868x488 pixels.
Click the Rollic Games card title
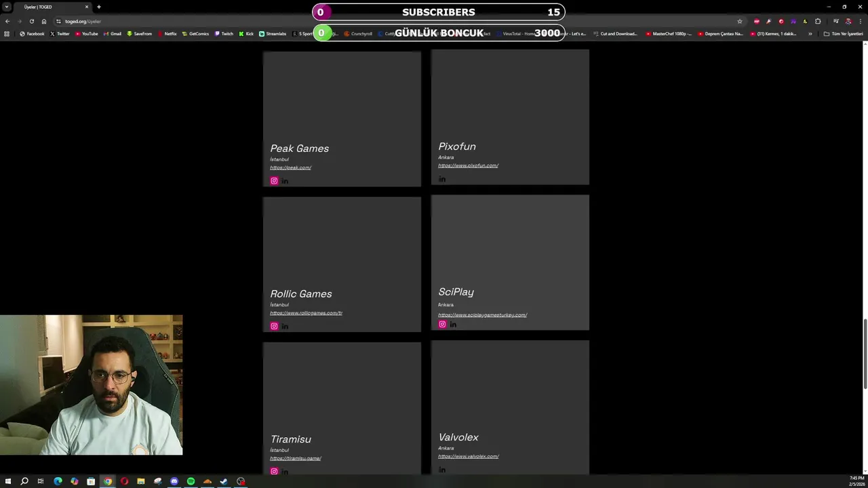pyautogui.click(x=301, y=293)
